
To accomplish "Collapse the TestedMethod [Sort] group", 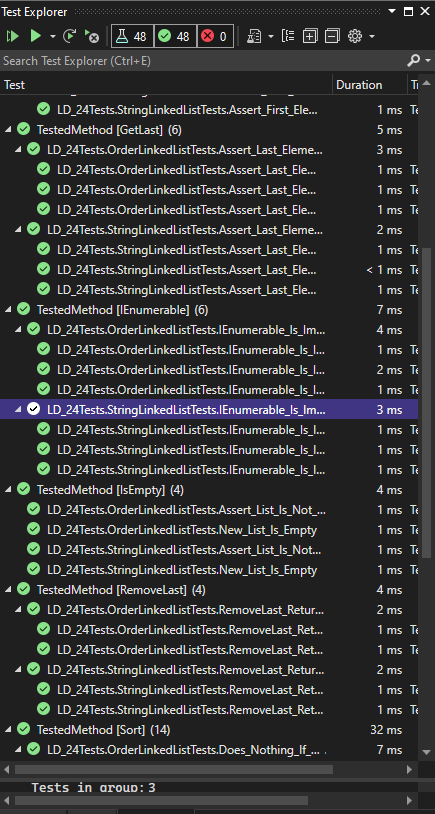I will 8,729.
